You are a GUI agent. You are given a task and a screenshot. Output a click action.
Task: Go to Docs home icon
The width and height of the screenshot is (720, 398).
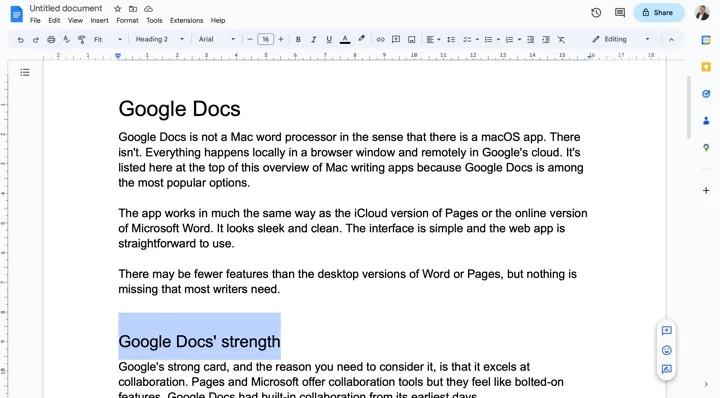pos(17,14)
